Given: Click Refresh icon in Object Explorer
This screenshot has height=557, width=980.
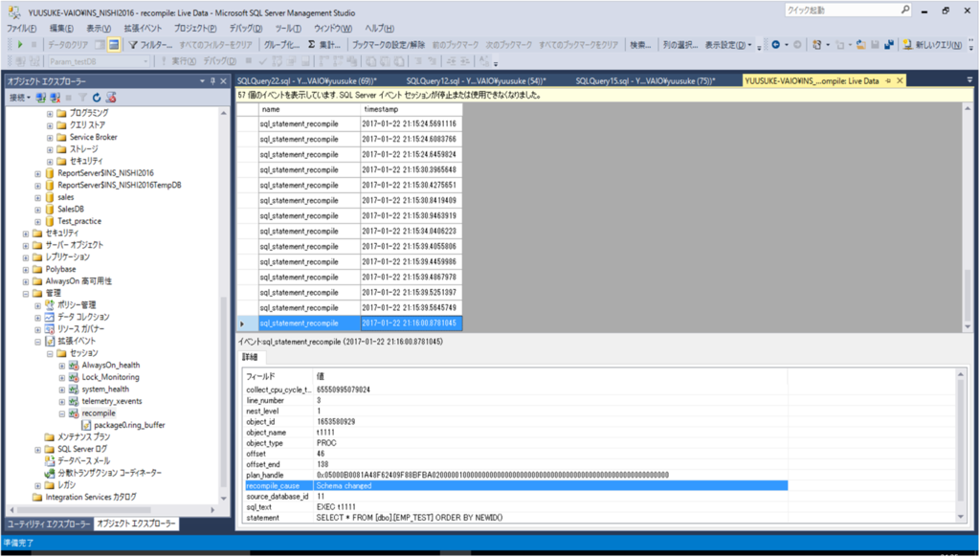Looking at the screenshot, I should 97,98.
